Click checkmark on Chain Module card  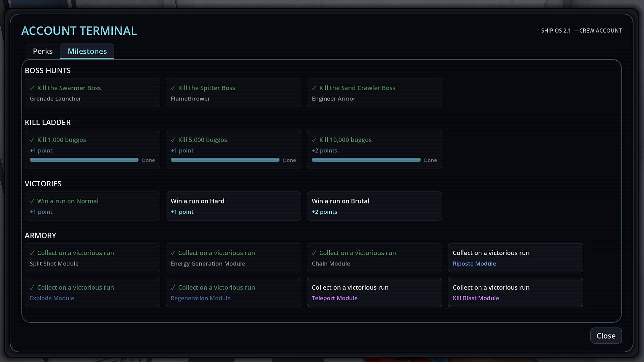(314, 253)
